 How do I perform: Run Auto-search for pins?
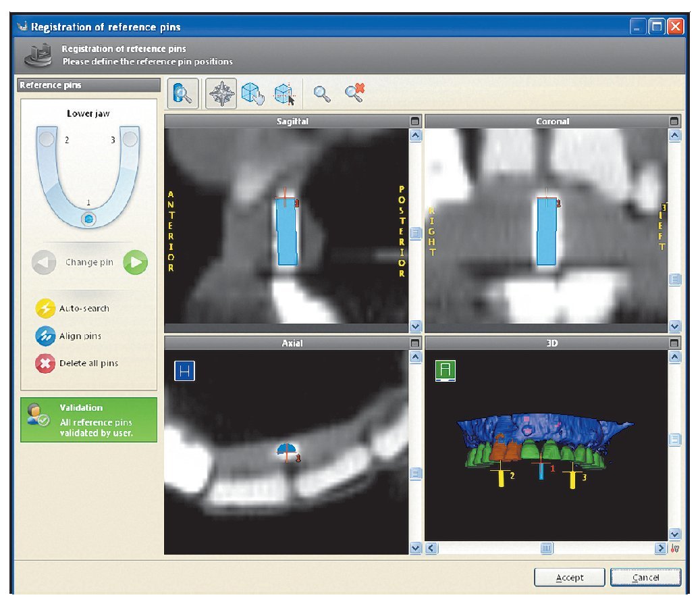coord(45,309)
